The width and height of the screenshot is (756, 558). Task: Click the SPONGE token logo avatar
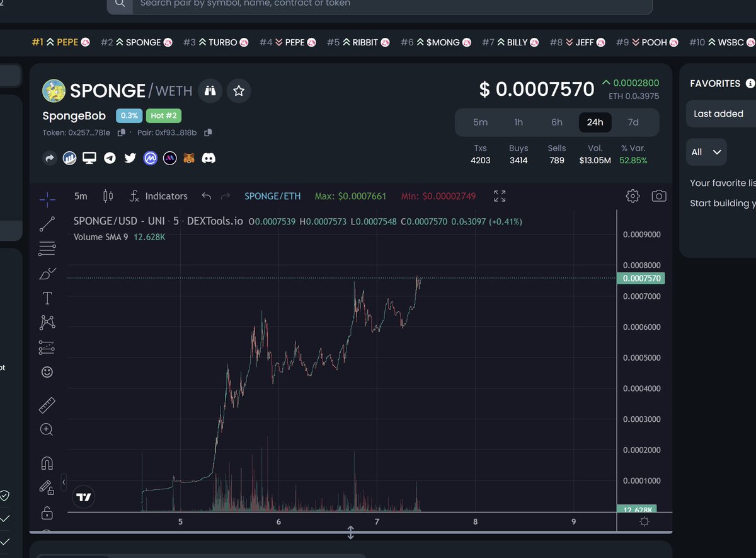click(x=54, y=91)
